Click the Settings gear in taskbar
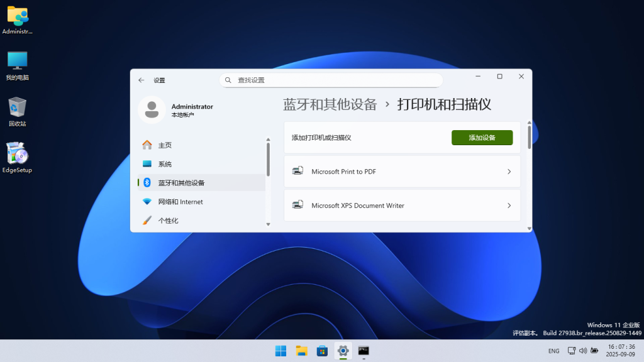644x362 pixels. point(343,351)
